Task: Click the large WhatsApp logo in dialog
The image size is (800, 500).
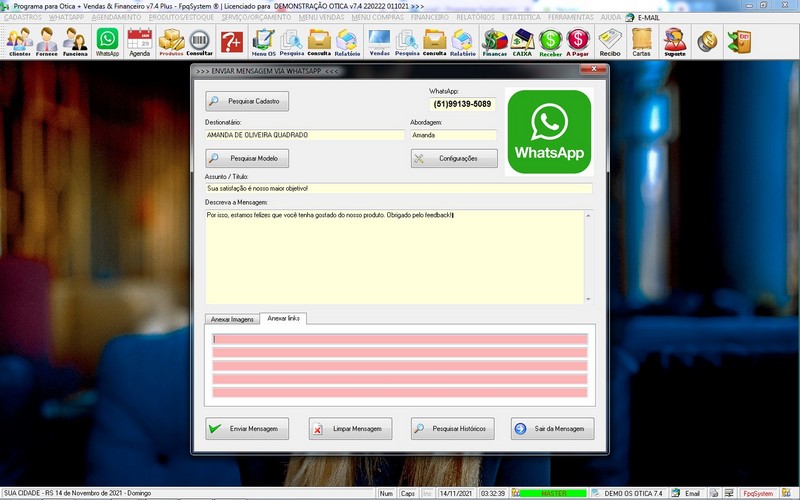Action: coord(549,132)
